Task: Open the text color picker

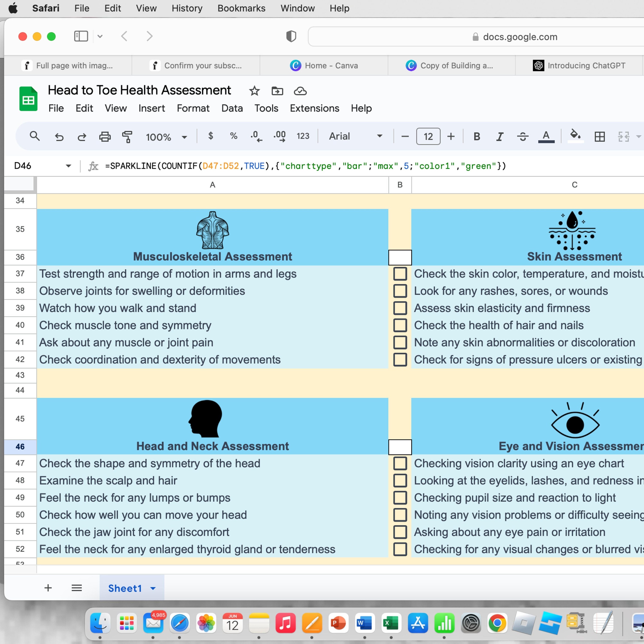Action: click(546, 136)
